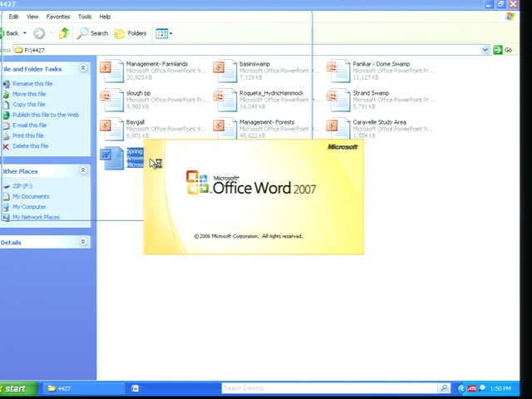Click the Start button

[x=17, y=388]
